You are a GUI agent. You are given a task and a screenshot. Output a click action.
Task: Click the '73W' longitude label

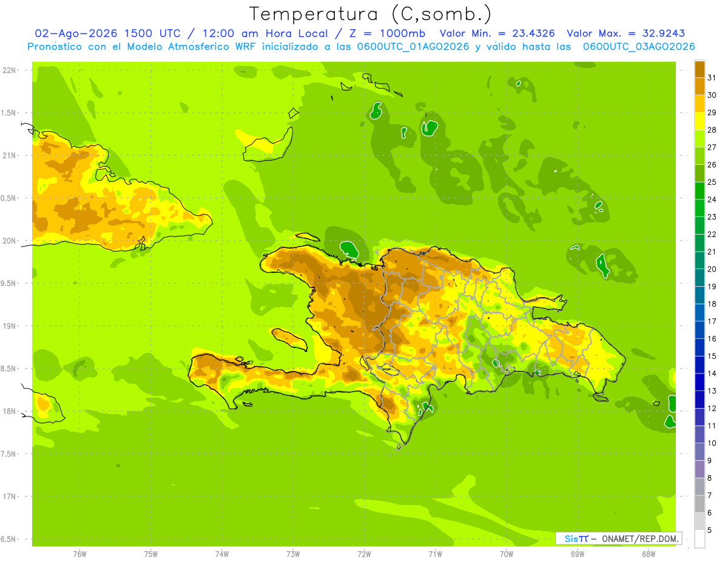[x=293, y=554]
